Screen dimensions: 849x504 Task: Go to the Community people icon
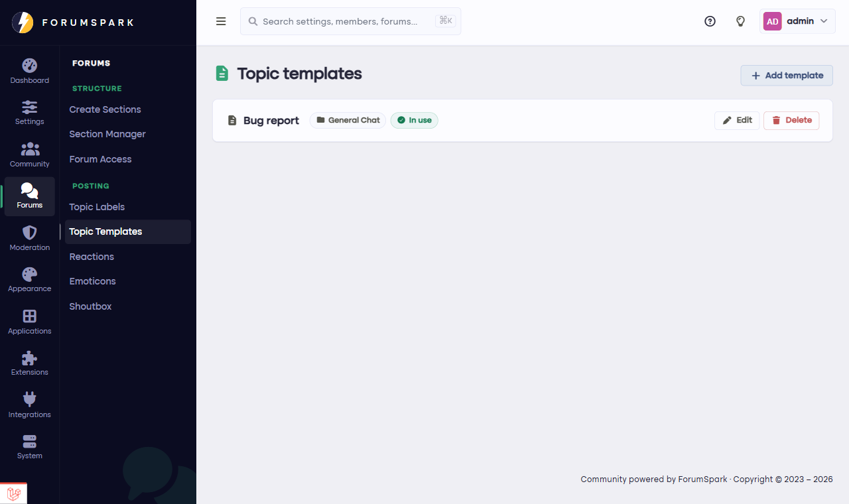pyautogui.click(x=30, y=149)
